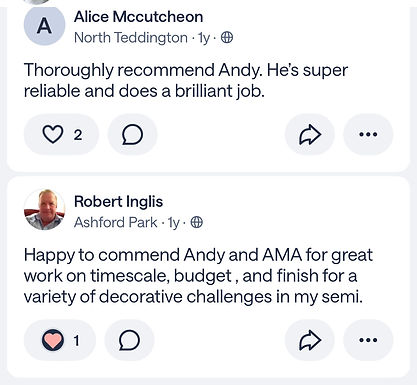The width and height of the screenshot is (417, 385).
Task: View the 1 like count on Robert's post
Action: pyautogui.click(x=76, y=341)
